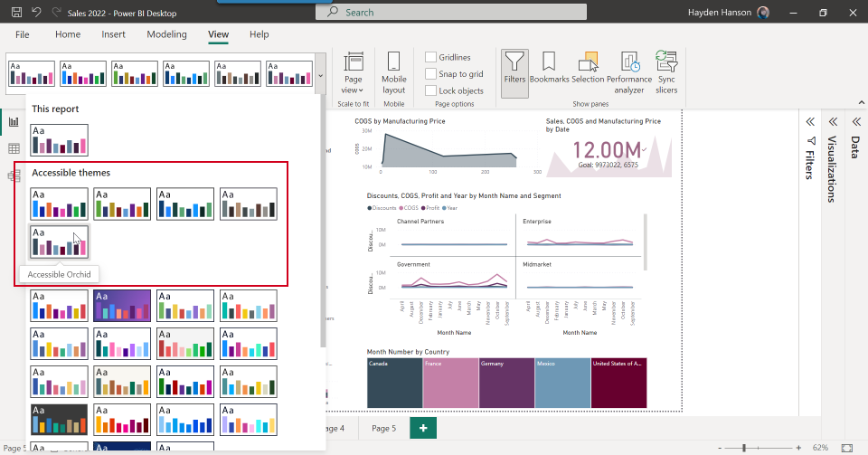Toggle the Filters pane button
868x455 pixels.
coord(514,73)
